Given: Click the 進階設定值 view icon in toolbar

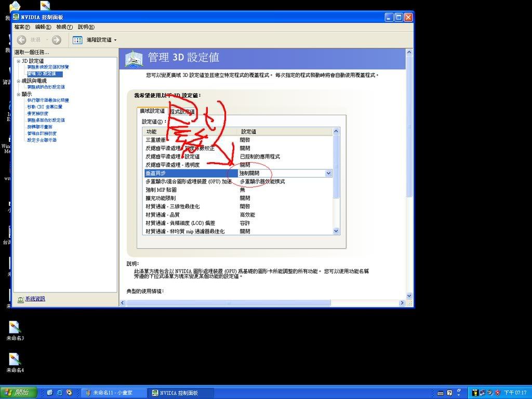Looking at the screenshot, I should point(77,40).
